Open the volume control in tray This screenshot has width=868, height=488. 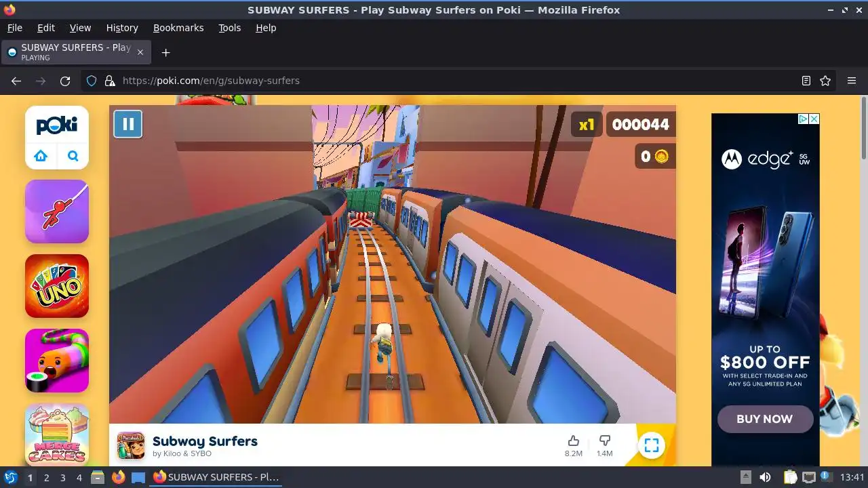(765, 477)
